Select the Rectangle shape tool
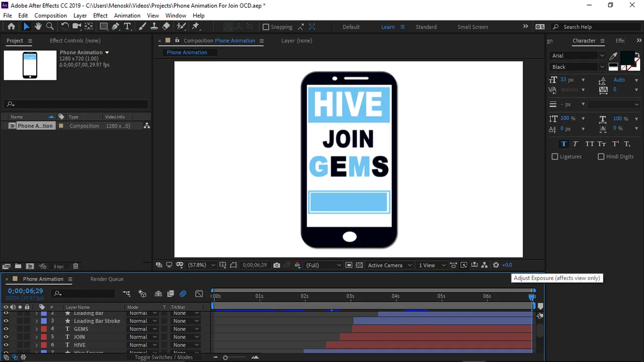 [104, 27]
